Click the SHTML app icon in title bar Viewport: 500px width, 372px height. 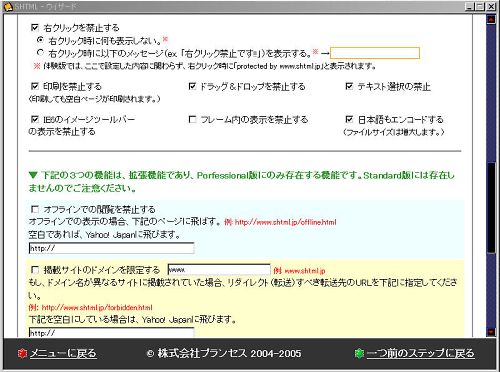click(x=8, y=6)
